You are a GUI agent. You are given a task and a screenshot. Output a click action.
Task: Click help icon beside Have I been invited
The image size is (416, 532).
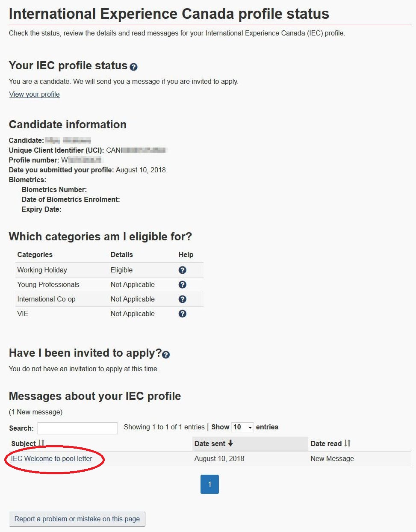[x=166, y=355]
